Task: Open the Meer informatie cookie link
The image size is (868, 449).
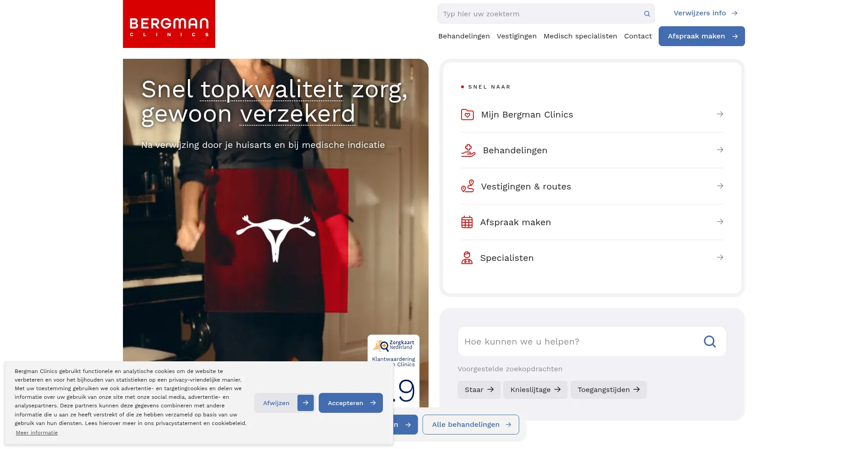Action: pos(37,433)
